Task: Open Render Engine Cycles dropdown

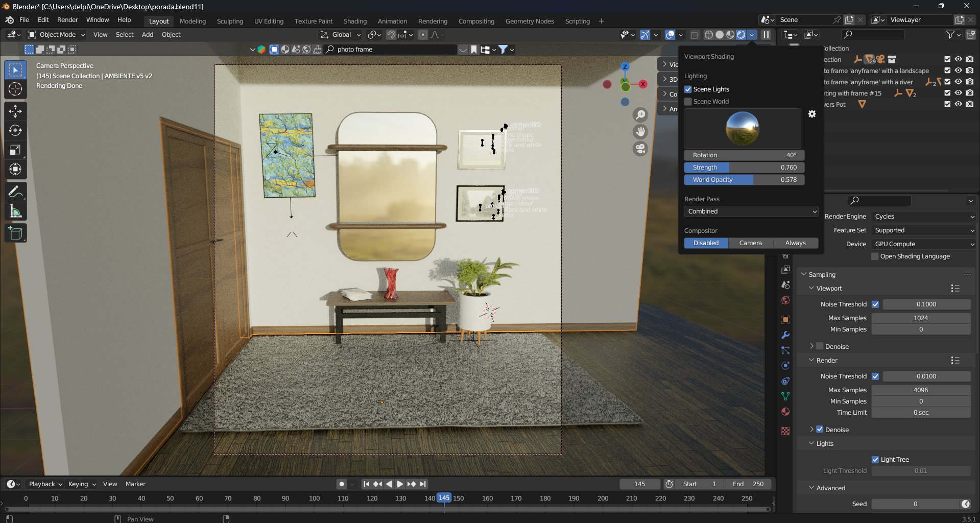Action: 923,217
